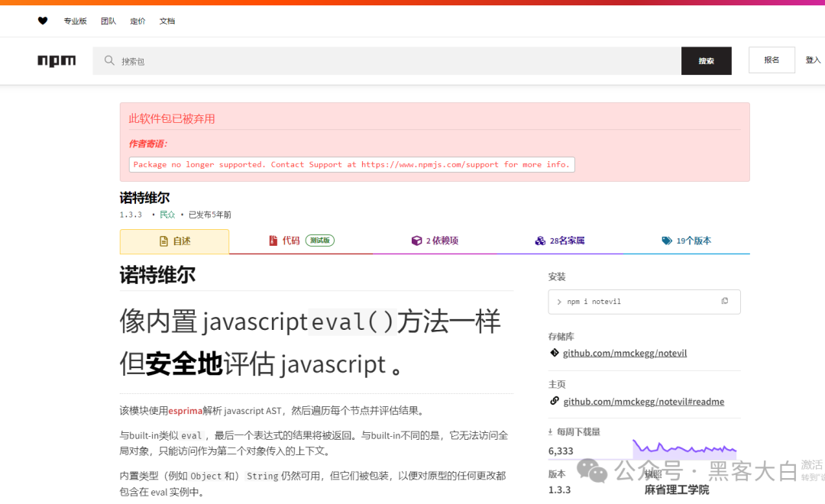Click the GitHub icon next to the repository link
Viewport: 825px width, 504px height.
tap(555, 352)
